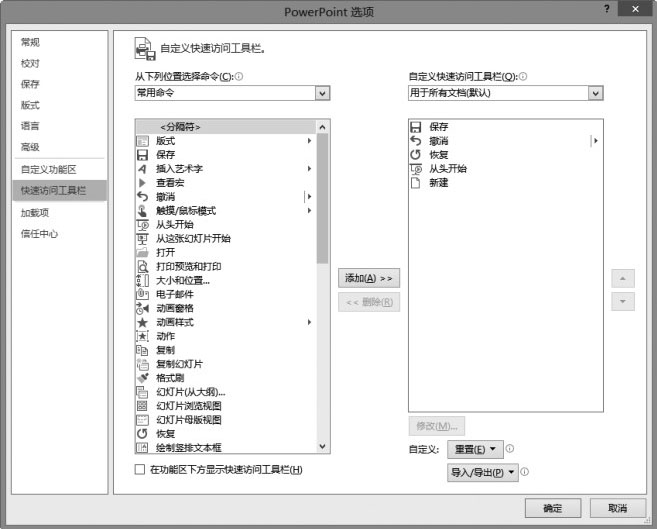Choose the 插入艺术字 WordArt icon
The height and width of the screenshot is (529, 657).
[x=142, y=169]
